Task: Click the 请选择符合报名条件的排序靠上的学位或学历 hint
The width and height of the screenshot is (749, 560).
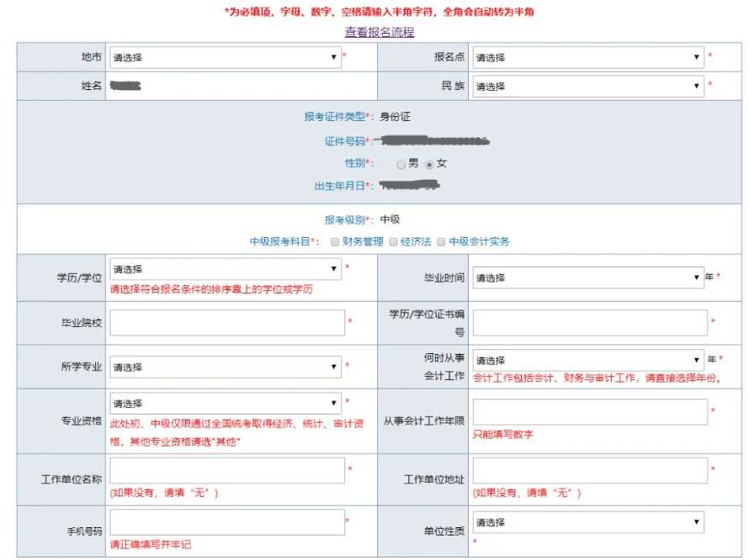Action: (x=211, y=289)
